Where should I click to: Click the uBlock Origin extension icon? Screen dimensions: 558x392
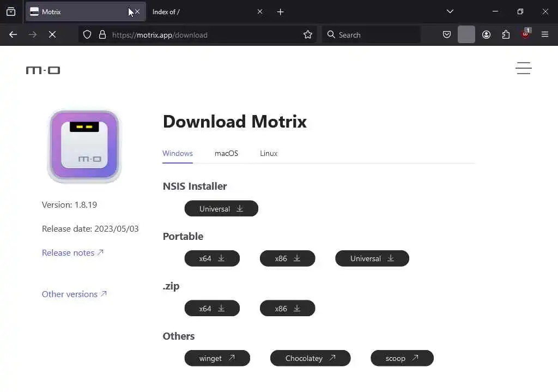pyautogui.click(x=526, y=34)
